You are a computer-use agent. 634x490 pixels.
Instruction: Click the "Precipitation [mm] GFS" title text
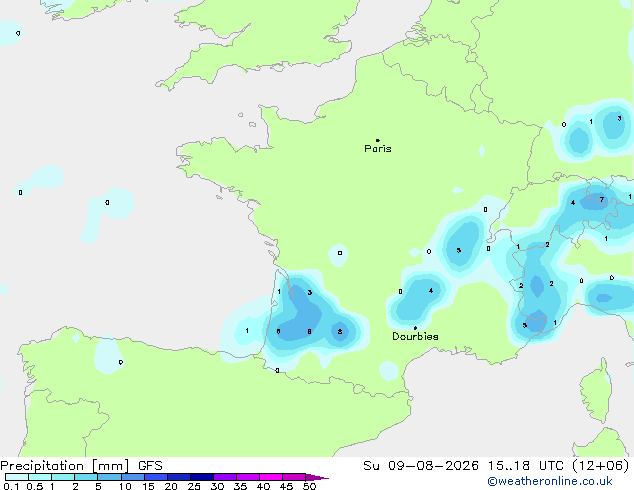coord(81,466)
